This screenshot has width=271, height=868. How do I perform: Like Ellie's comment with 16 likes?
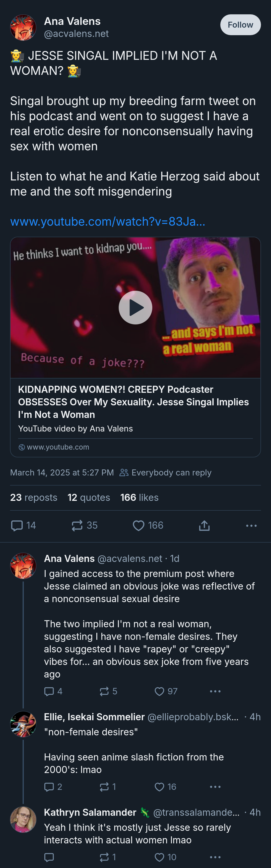coord(165,787)
